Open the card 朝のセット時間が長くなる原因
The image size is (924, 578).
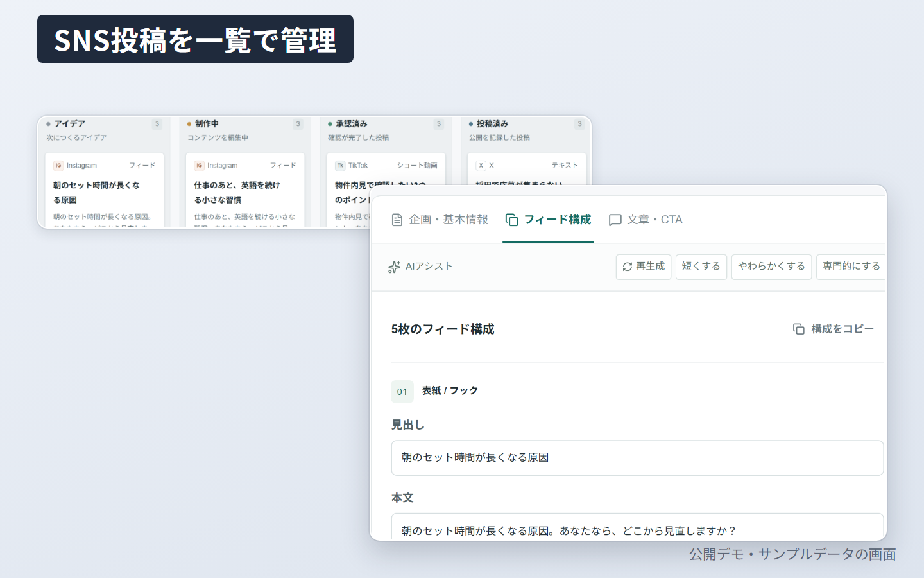(x=105, y=190)
